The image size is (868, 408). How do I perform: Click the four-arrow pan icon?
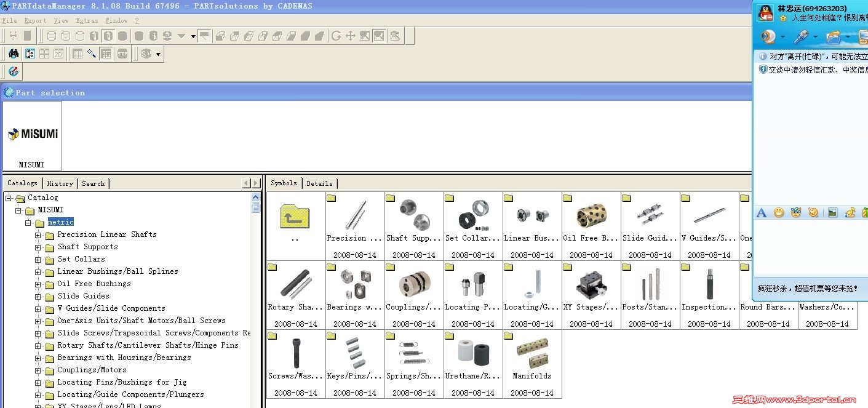point(351,36)
